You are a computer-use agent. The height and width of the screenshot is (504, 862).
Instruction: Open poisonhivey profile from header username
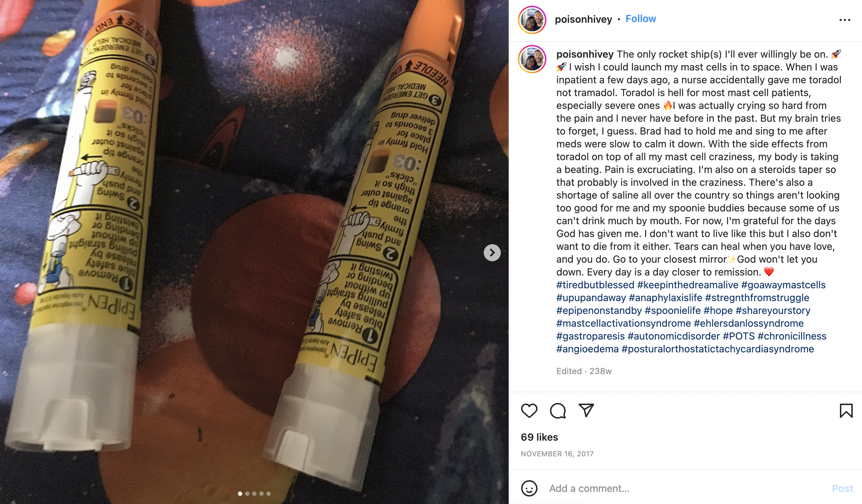click(583, 19)
